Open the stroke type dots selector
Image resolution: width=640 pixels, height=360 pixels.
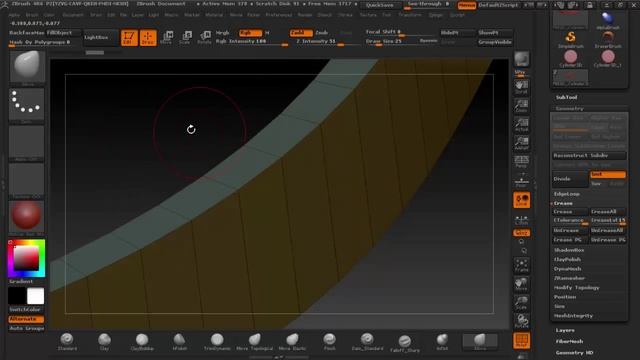(x=27, y=104)
